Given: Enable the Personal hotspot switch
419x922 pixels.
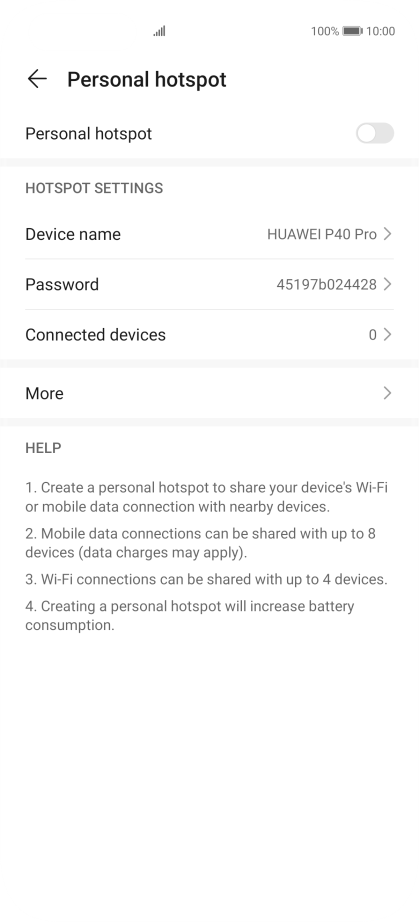Looking at the screenshot, I should [375, 133].
